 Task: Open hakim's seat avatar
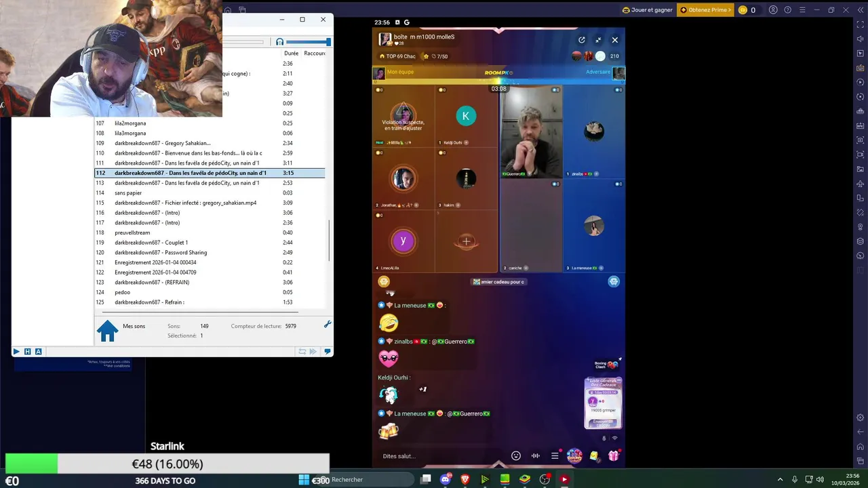click(466, 178)
